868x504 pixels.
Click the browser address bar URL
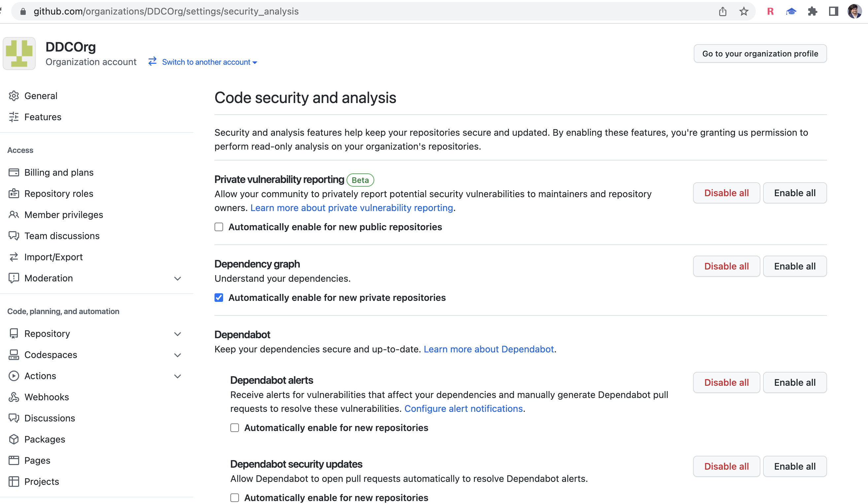point(166,11)
